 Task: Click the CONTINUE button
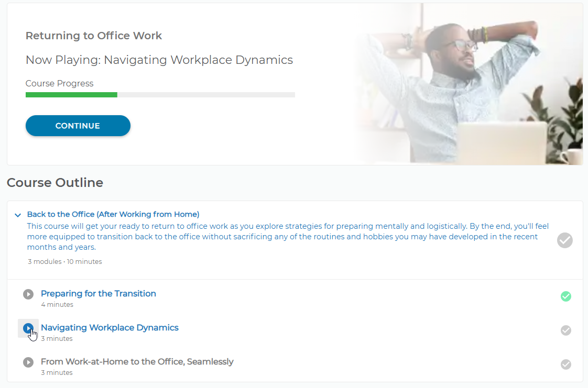click(x=78, y=126)
